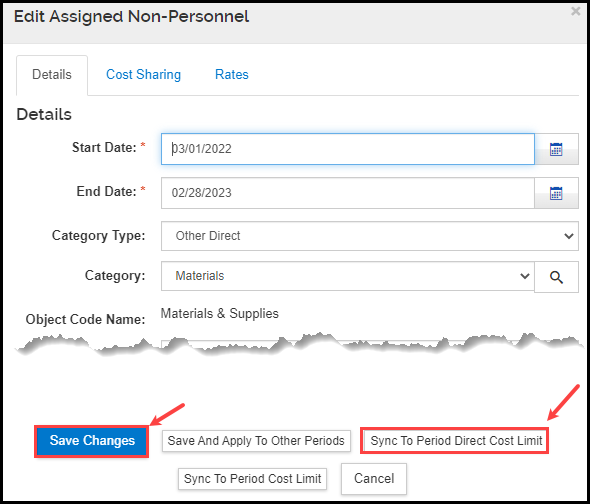Click Sync To Period Direct Cost Limit
The image size is (590, 504).
455,441
